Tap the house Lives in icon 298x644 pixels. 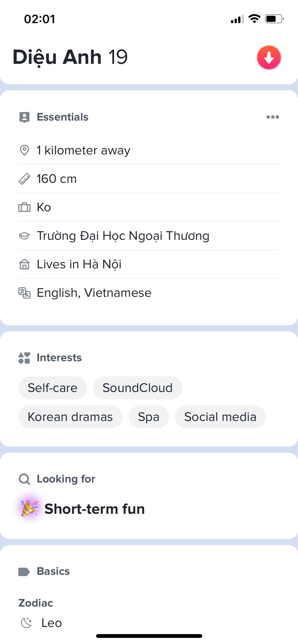tap(24, 264)
